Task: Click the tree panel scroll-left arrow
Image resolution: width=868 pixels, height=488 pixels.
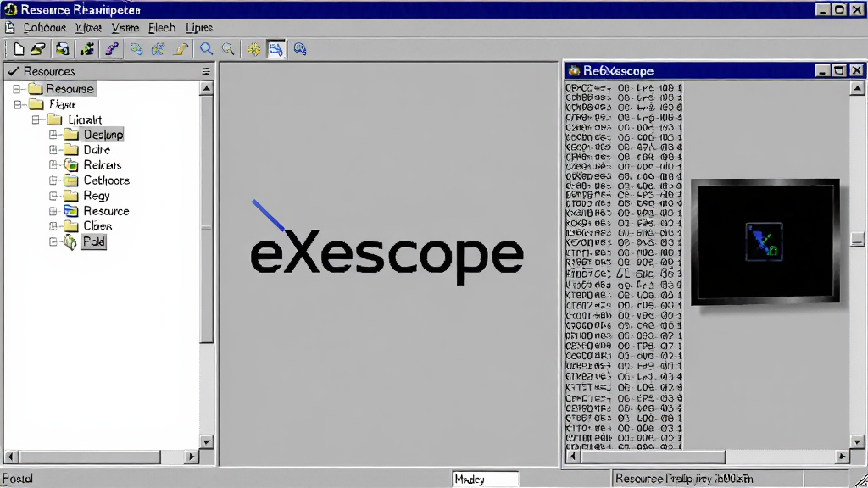Action: 10,457
